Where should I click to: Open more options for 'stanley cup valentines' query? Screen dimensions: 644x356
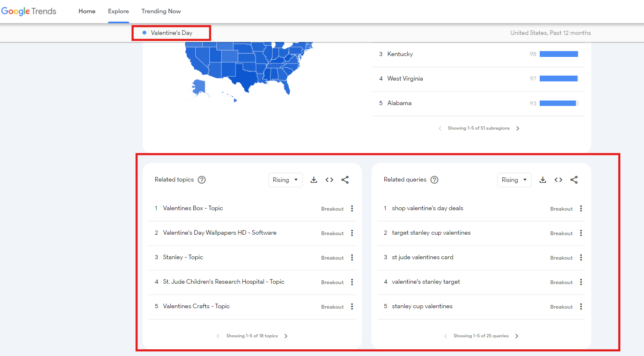point(581,307)
